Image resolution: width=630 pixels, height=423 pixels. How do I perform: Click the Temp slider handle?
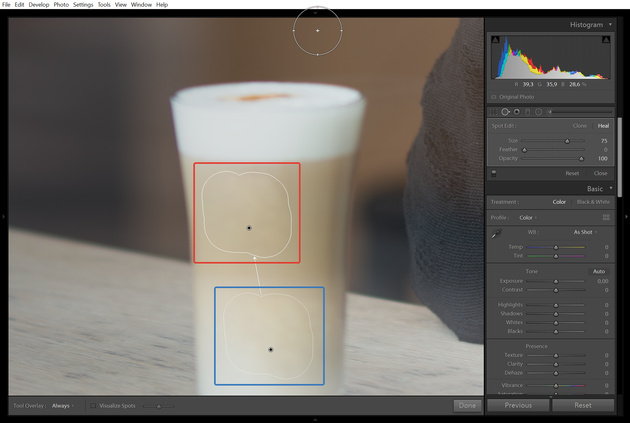tap(556, 247)
